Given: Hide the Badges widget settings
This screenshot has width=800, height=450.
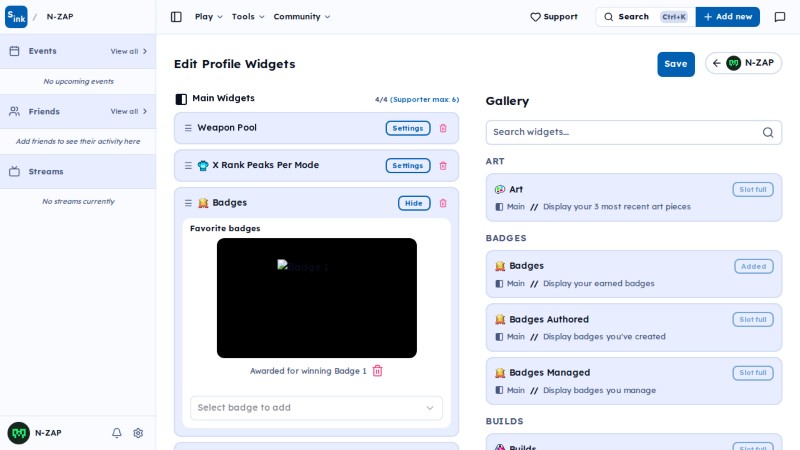Looking at the screenshot, I should click(x=414, y=203).
